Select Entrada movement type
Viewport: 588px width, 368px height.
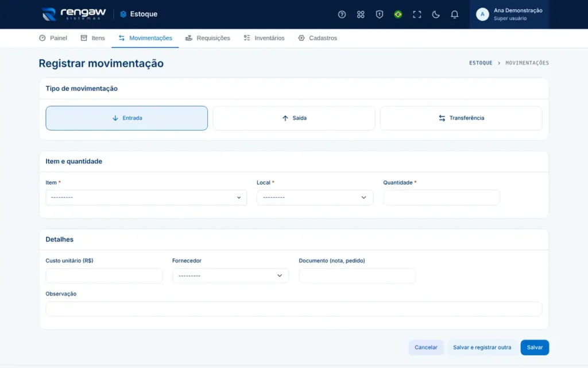pos(127,118)
